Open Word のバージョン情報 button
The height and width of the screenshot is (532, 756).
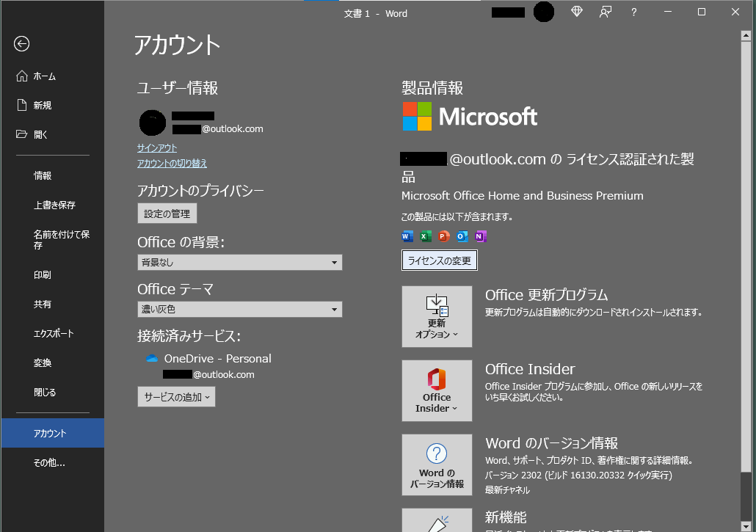[x=437, y=465]
